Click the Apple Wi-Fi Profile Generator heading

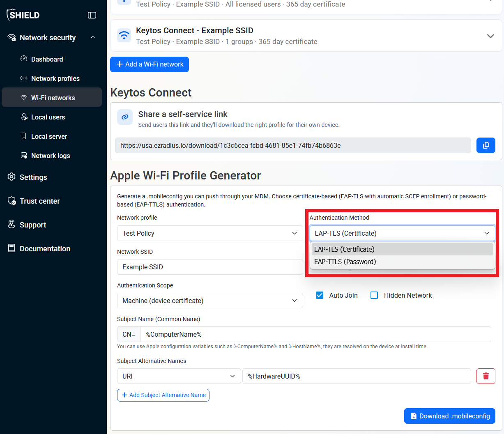coord(186,175)
